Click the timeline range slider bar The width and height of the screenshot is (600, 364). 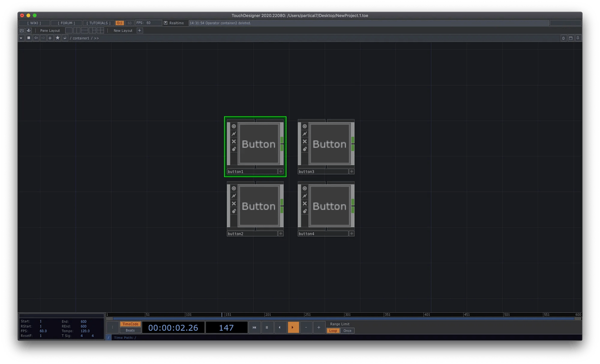[344, 318]
